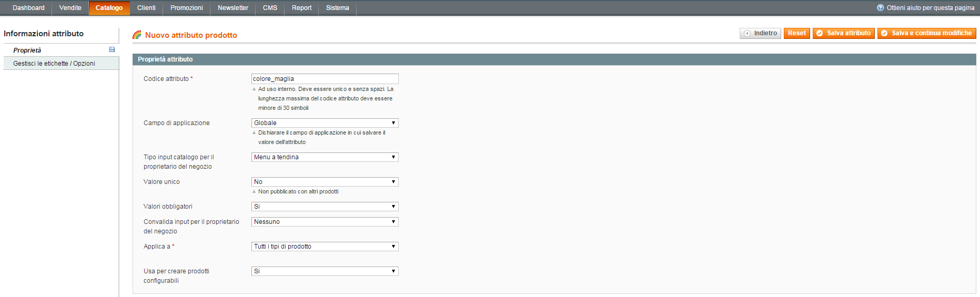Screen dimensions: 980x297
Task: Click the Campo di applicazione label
Action: pos(176,123)
